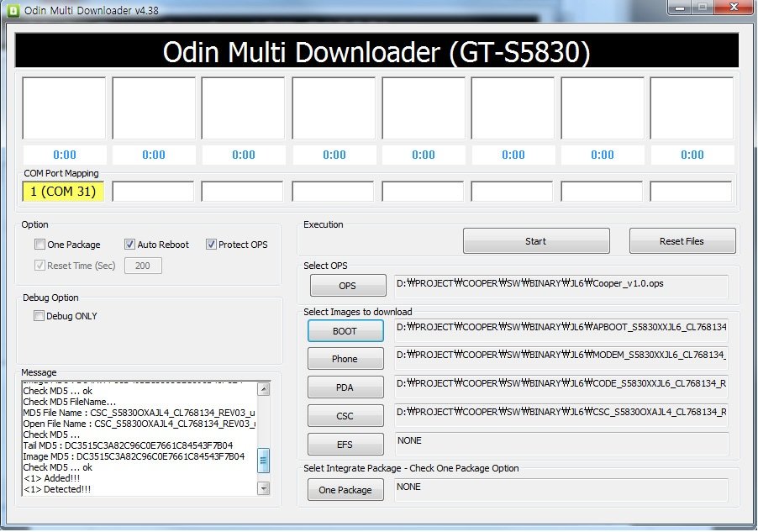Viewport: 758px width, 532px height.
Task: Minimize the Odin Multi Downloader window
Action: point(679,8)
